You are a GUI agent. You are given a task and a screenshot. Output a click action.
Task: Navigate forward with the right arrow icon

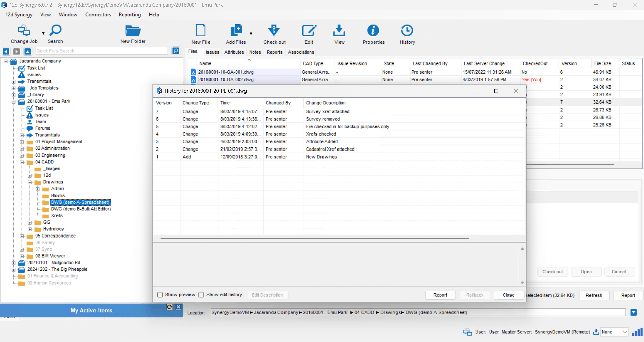(16, 51)
